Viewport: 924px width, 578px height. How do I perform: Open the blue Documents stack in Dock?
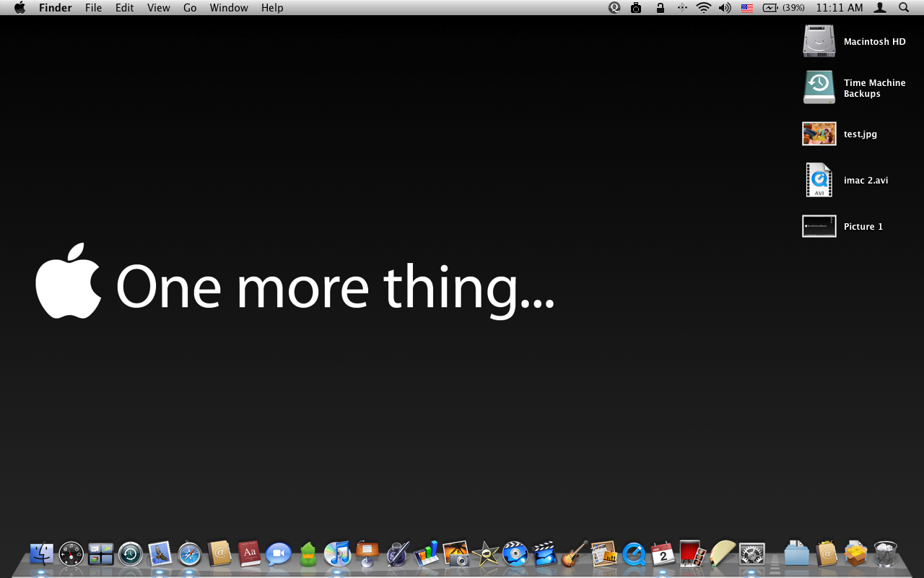(x=797, y=554)
